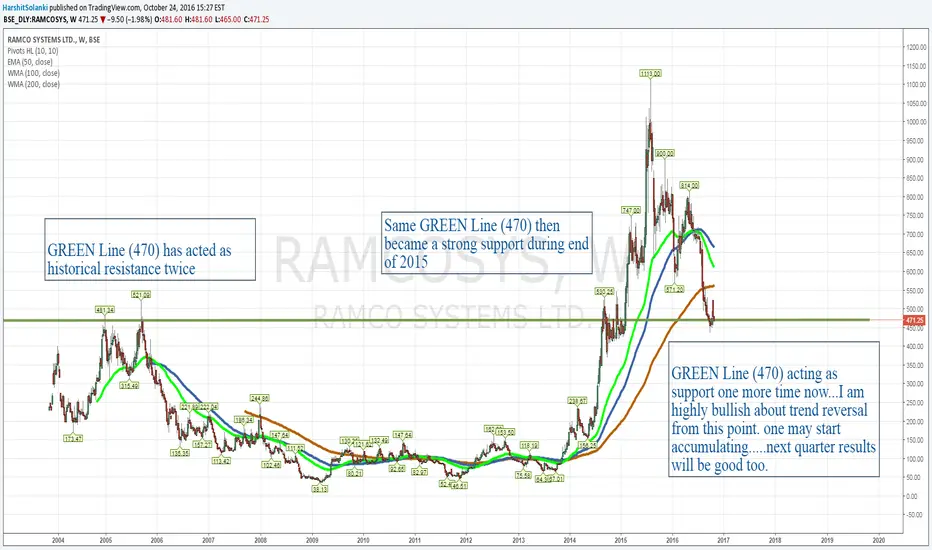Click the 38.13 pivot low label
The height and width of the screenshot is (550, 932).
point(320,489)
